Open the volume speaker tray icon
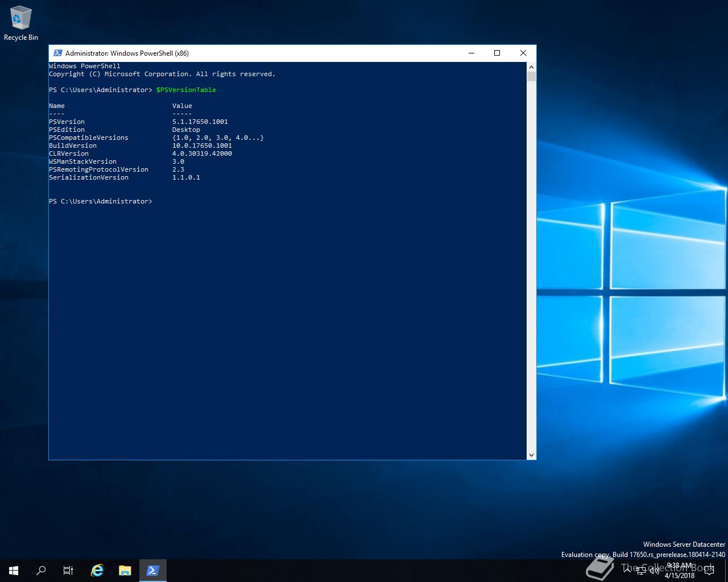 pyautogui.click(x=655, y=571)
